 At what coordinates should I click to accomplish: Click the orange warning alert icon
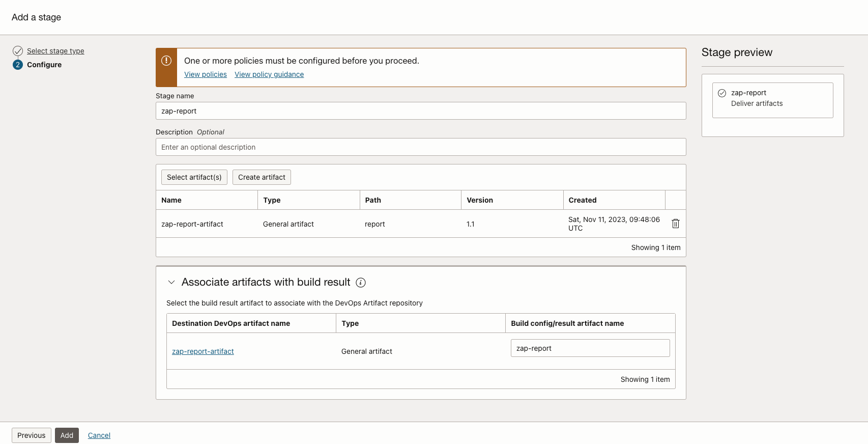tap(166, 61)
